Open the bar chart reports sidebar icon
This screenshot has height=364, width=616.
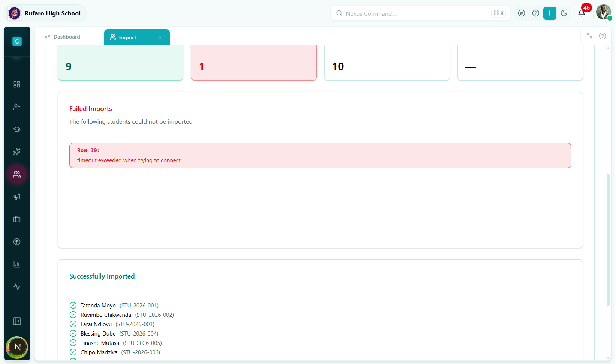[x=17, y=264]
